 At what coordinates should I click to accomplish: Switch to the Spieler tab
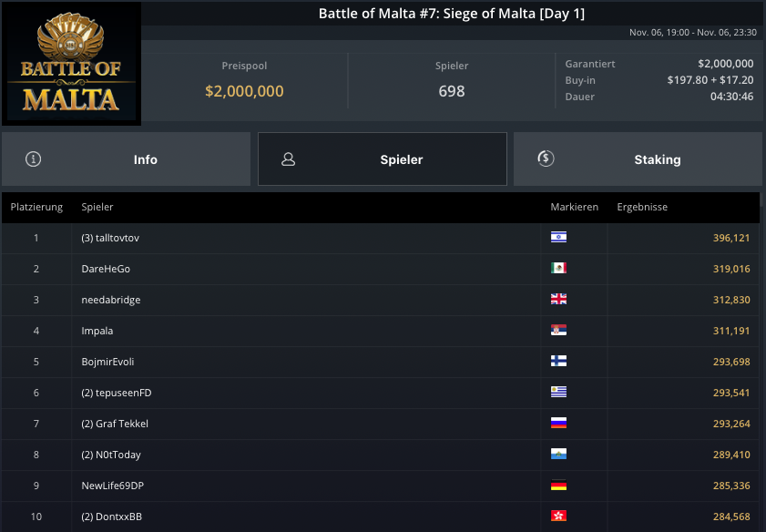(x=383, y=159)
